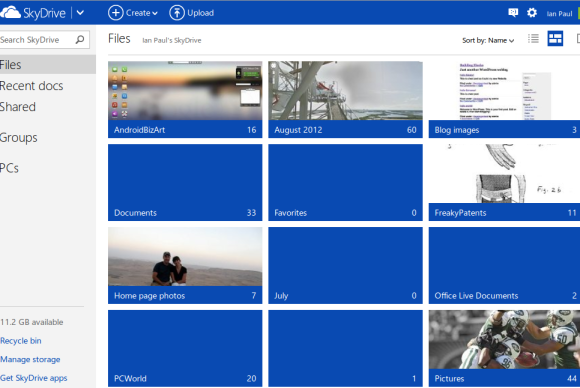This screenshot has height=388, width=580.
Task: Click the Get SkyDrive apps link
Action: 34,378
